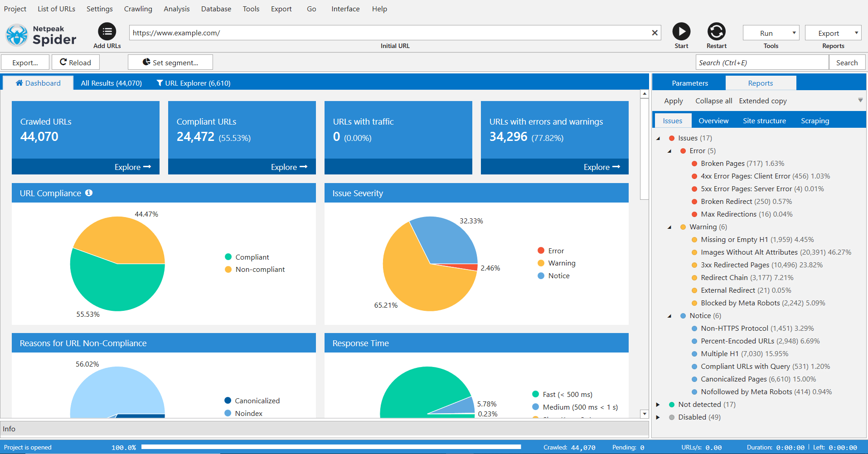The height and width of the screenshot is (454, 868).
Task: Click the Restart crawl icon
Action: pos(717,31)
